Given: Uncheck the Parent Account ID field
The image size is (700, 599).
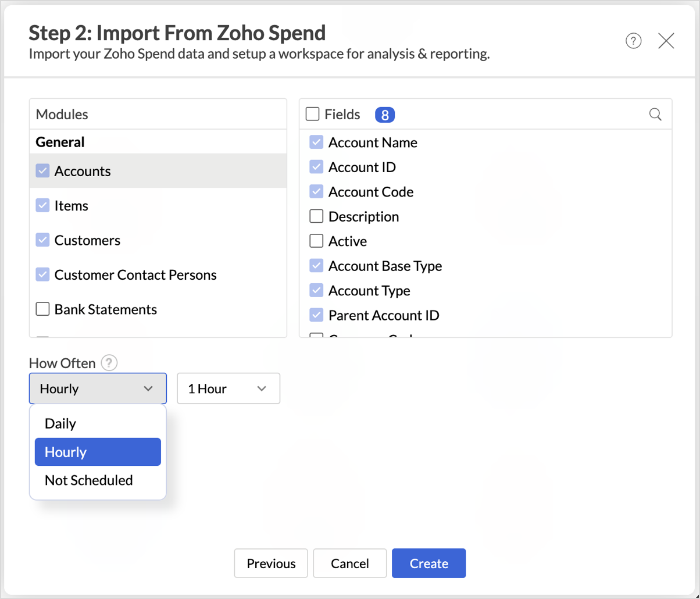Looking at the screenshot, I should point(316,315).
